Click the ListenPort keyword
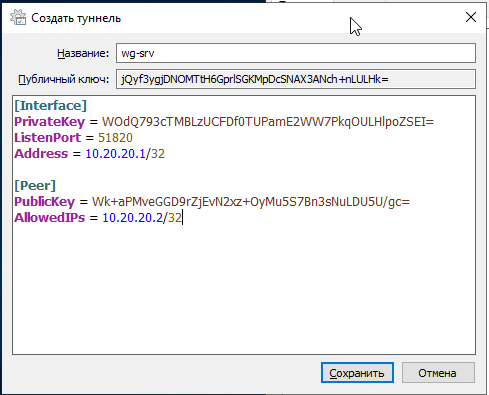Viewport: 489px width, 395px height. pyautogui.click(x=47, y=138)
